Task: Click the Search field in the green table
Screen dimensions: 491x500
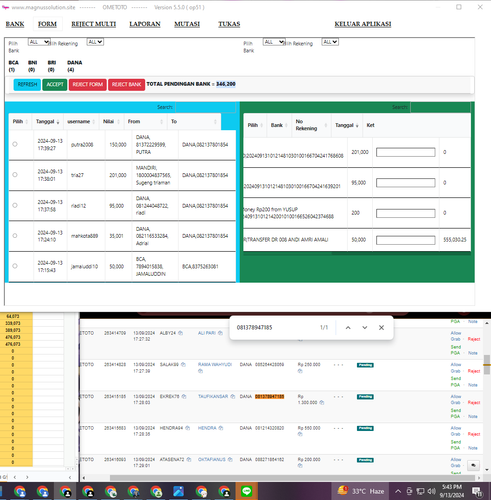Action: tap(440, 107)
